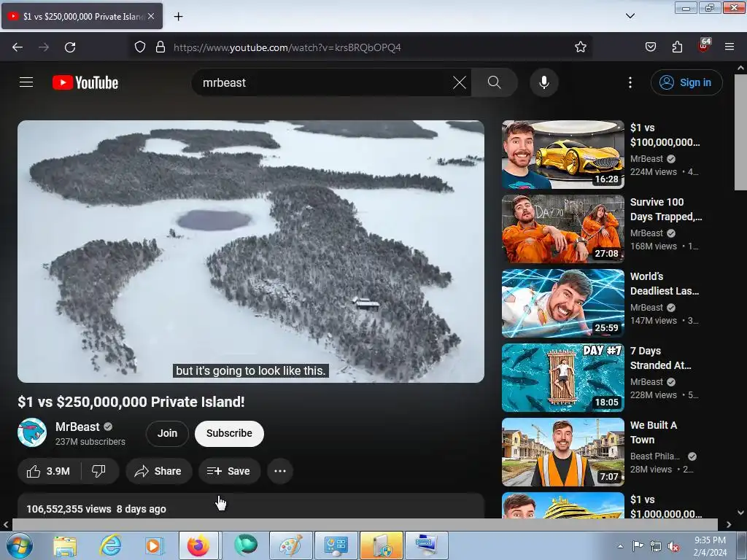This screenshot has width=747, height=560.
Task: Click the page scrollbar down arrow
Action: click(741, 513)
